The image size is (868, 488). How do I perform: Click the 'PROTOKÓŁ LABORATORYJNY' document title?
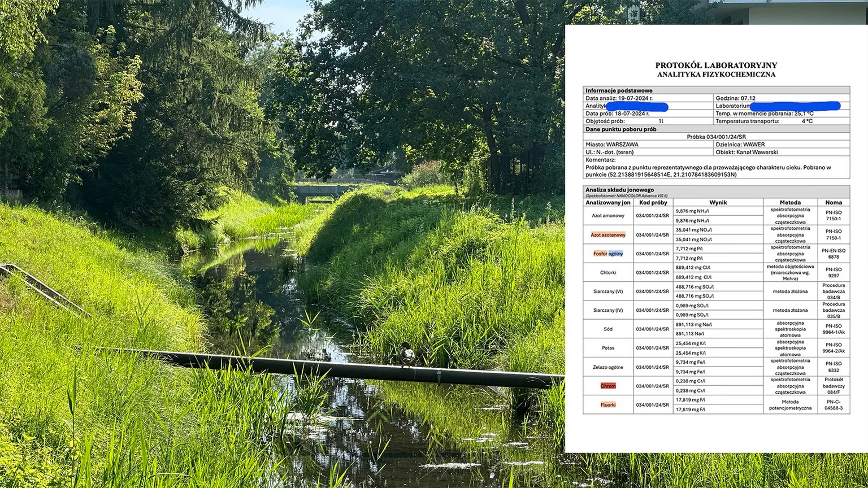click(x=716, y=65)
